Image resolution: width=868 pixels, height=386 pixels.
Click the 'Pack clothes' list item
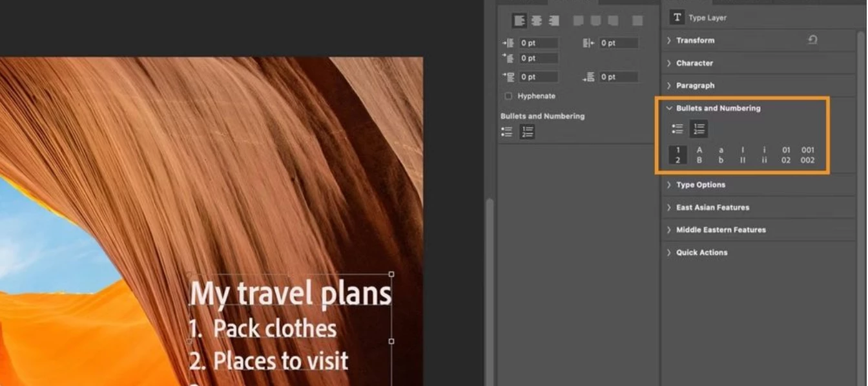click(x=275, y=328)
